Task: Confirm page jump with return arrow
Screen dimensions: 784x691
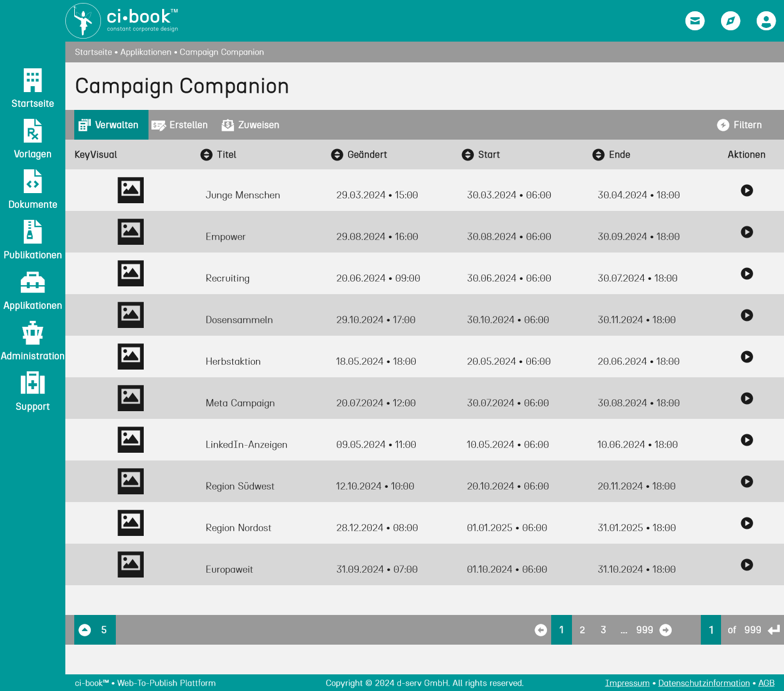Action: [774, 630]
